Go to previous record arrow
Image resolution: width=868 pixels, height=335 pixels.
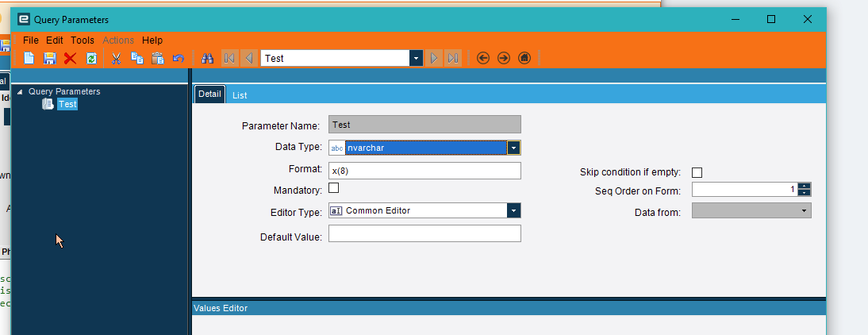click(248, 58)
